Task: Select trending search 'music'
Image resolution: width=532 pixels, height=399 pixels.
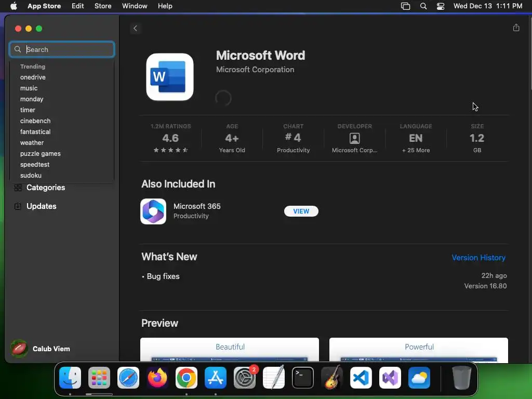Action: point(29,88)
